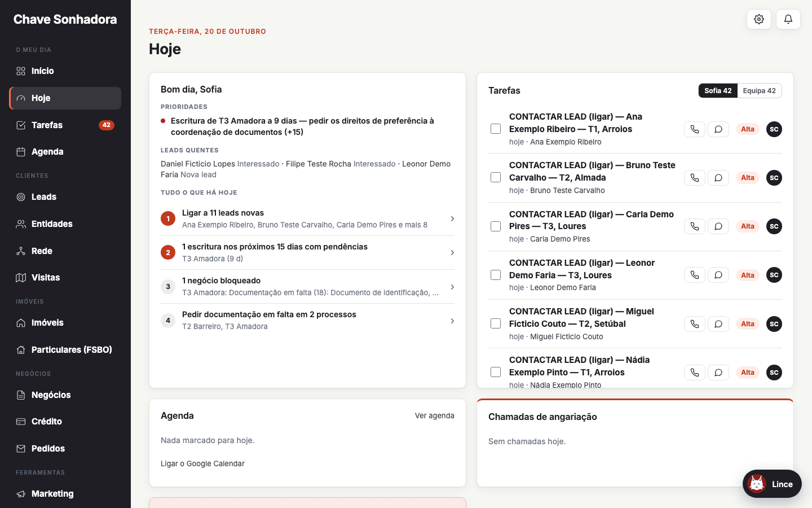Image resolution: width=812 pixels, height=508 pixels.
Task: Click the 'Ver agenda' link
Action: point(435,415)
